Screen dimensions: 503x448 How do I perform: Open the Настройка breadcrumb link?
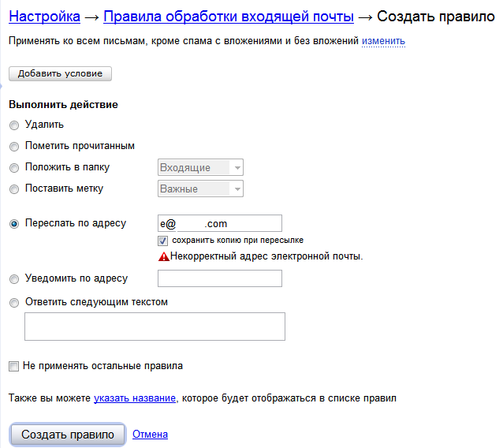pyautogui.click(x=44, y=16)
